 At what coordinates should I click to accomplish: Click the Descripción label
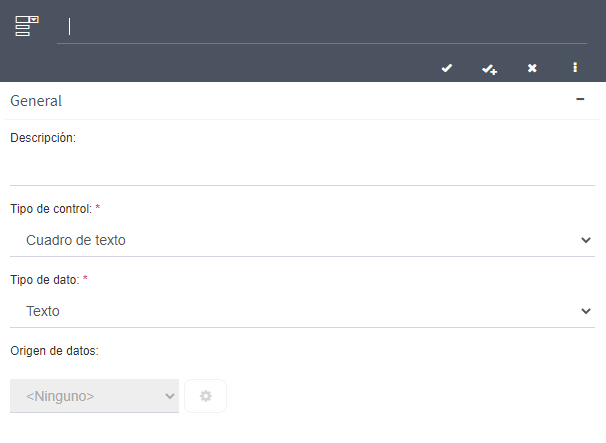[x=43, y=138]
